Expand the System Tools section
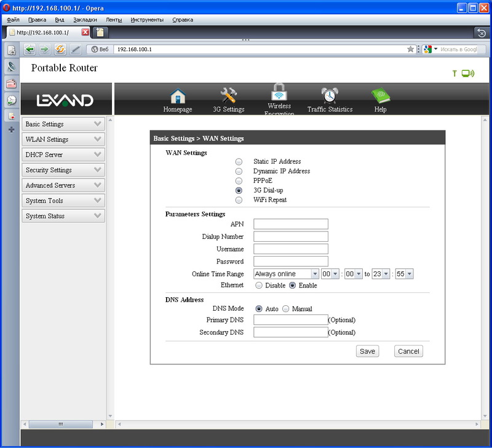Screen dimensions: 492x448 tap(63, 201)
